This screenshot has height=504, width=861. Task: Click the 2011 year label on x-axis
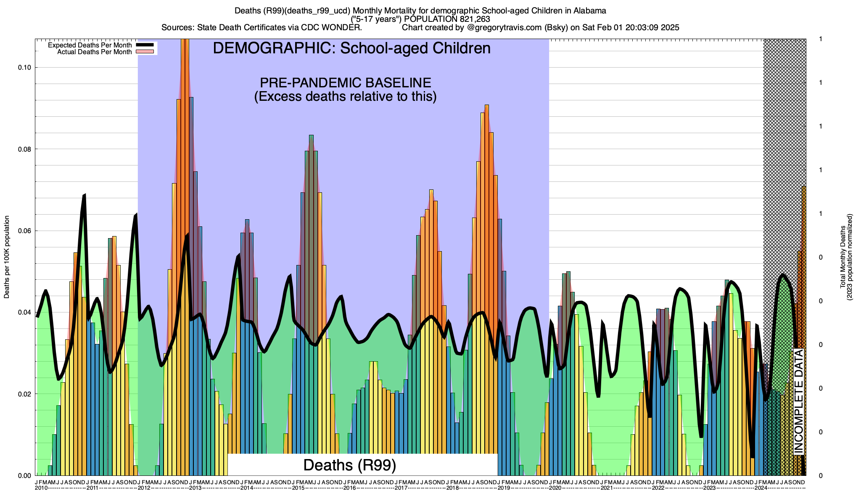tap(92, 488)
